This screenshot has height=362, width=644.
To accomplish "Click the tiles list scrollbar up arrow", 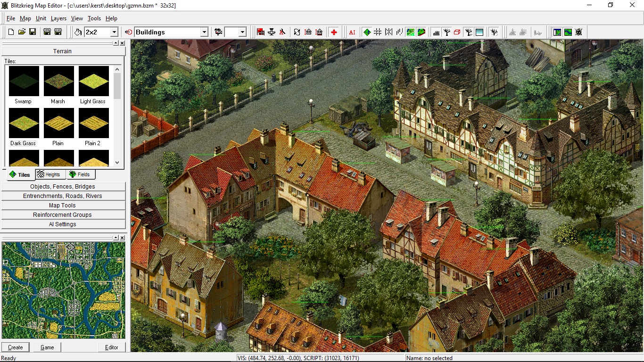I will [x=117, y=69].
